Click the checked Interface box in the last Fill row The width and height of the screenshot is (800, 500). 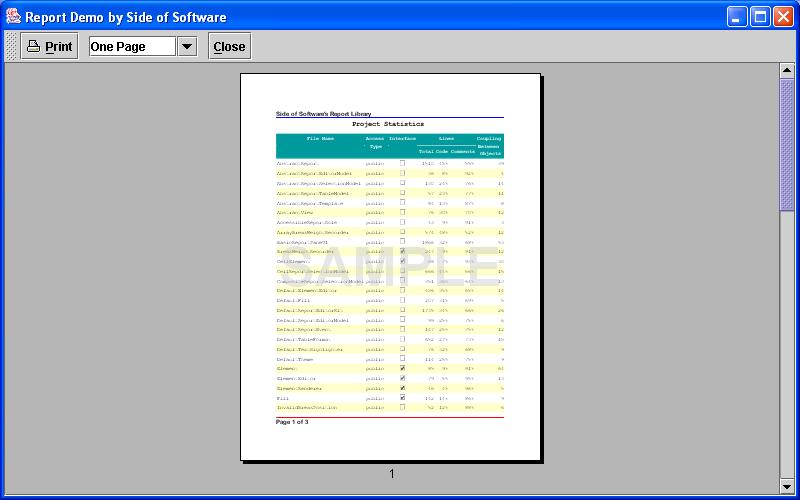click(403, 397)
